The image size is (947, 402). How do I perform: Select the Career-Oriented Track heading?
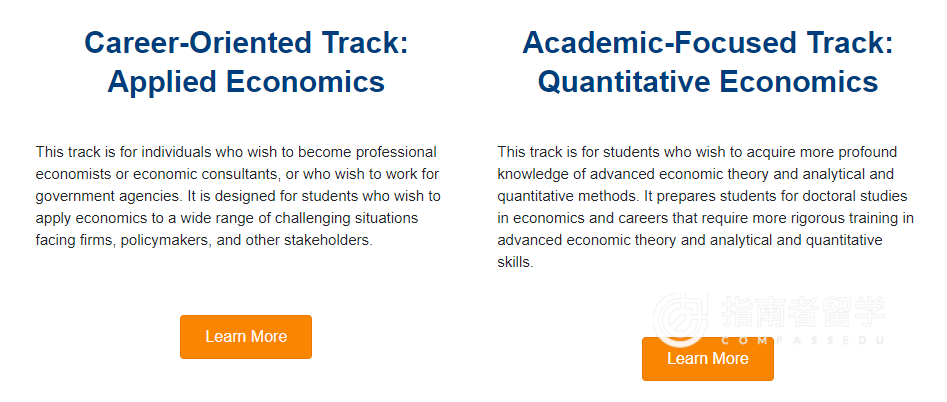(x=246, y=43)
